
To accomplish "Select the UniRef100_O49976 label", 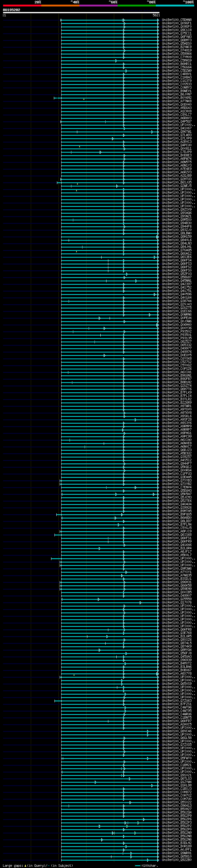I will point(177,352).
